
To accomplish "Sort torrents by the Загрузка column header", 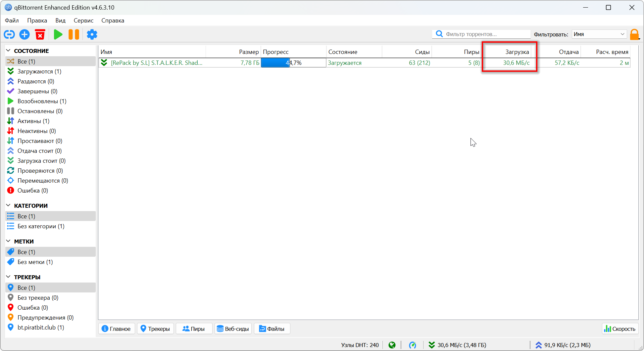I will tap(507, 52).
